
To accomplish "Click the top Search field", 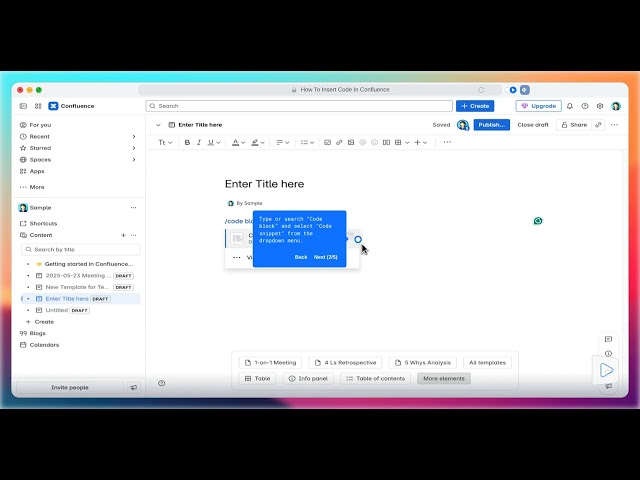I will 299,106.
